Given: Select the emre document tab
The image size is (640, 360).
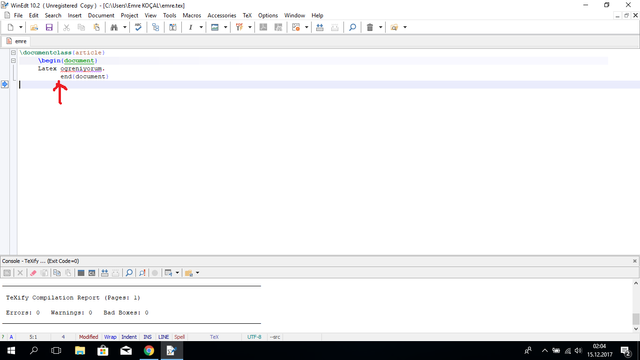Looking at the screenshot, I should point(17,41).
